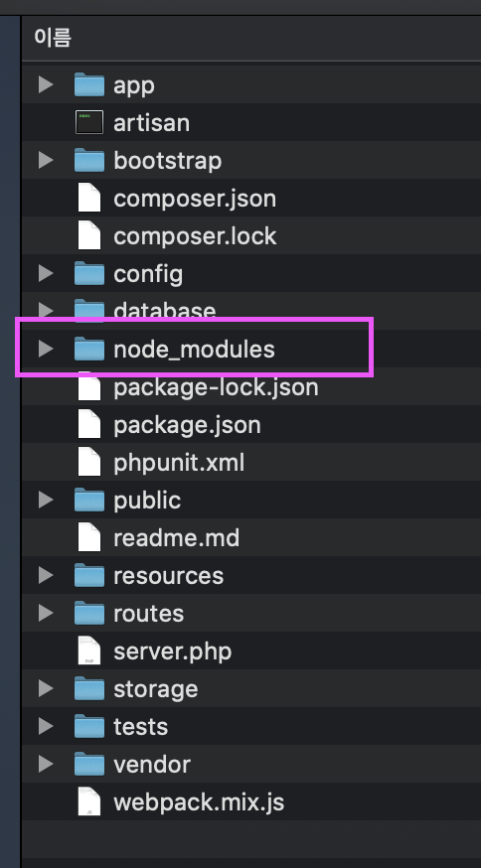Select the package-lock.json file name
The image size is (481, 868).
coord(216,387)
